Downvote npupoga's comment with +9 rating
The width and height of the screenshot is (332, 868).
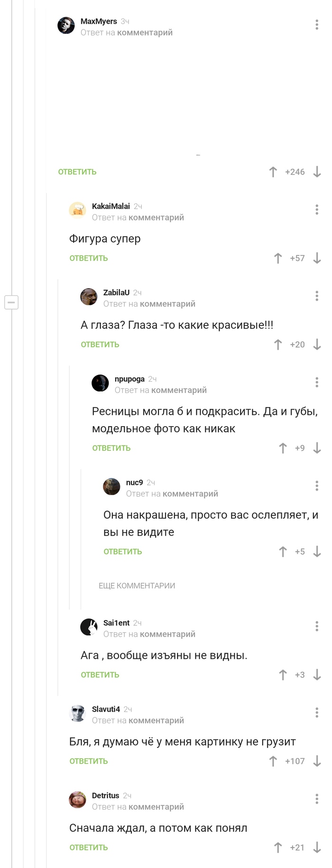point(317,448)
